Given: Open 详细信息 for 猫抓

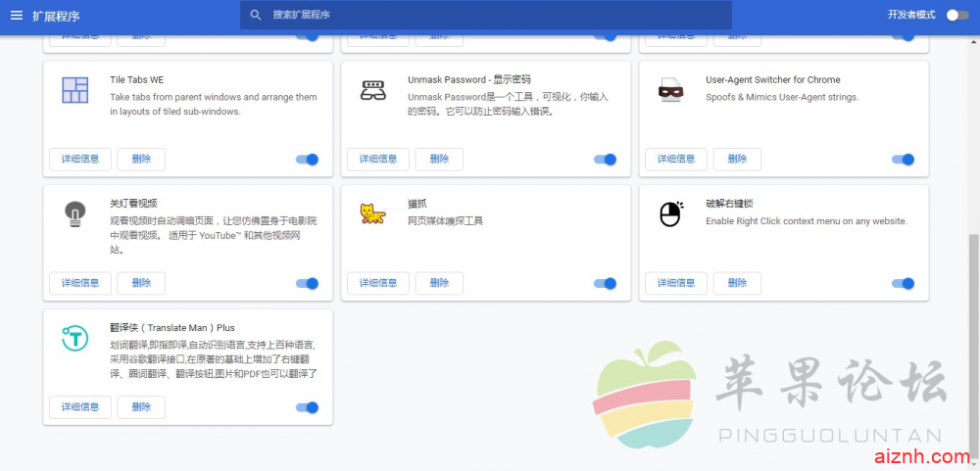Looking at the screenshot, I should tap(378, 284).
